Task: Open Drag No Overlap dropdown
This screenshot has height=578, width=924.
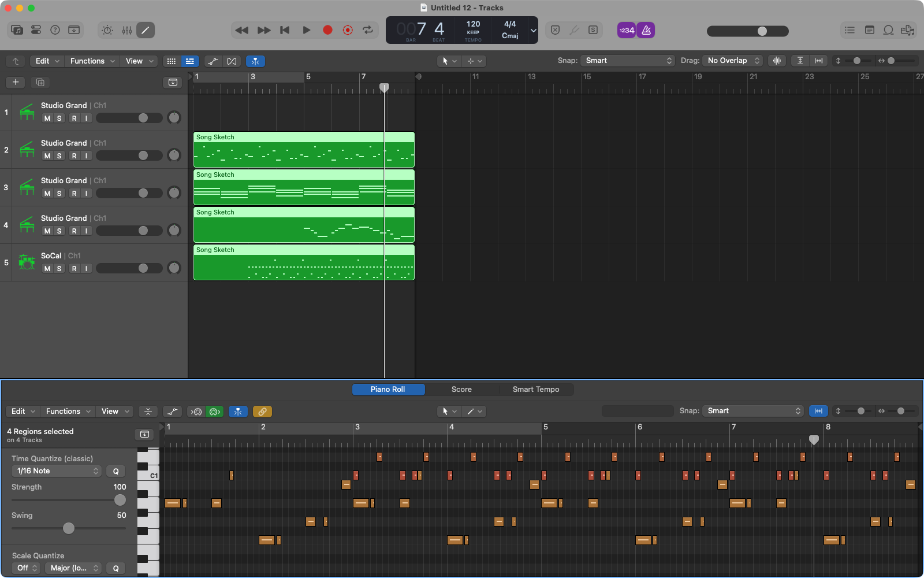Action: (733, 61)
